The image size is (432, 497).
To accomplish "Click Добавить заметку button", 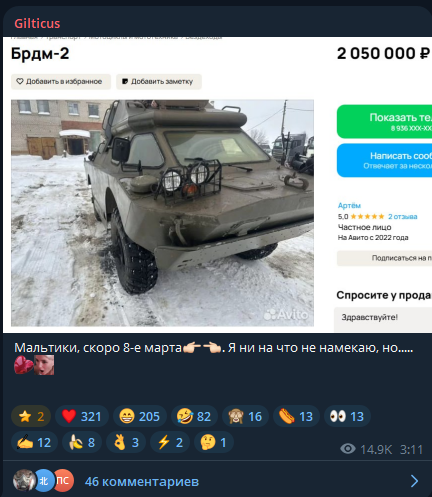I will pyautogui.click(x=159, y=82).
